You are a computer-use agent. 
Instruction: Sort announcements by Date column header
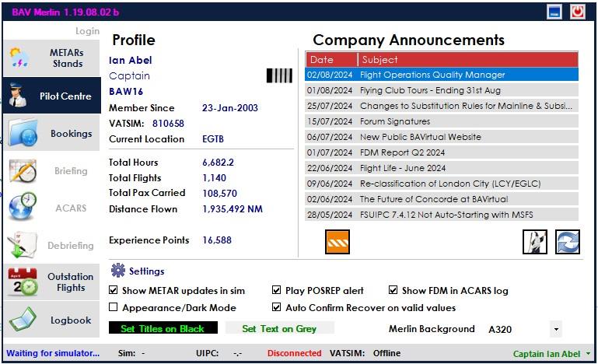pos(331,60)
